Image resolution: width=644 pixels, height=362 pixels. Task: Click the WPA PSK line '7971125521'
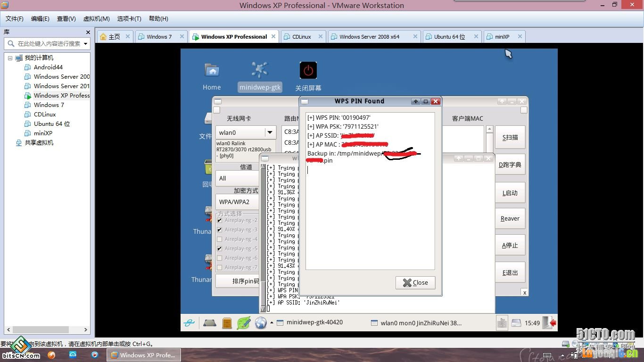[x=343, y=126]
